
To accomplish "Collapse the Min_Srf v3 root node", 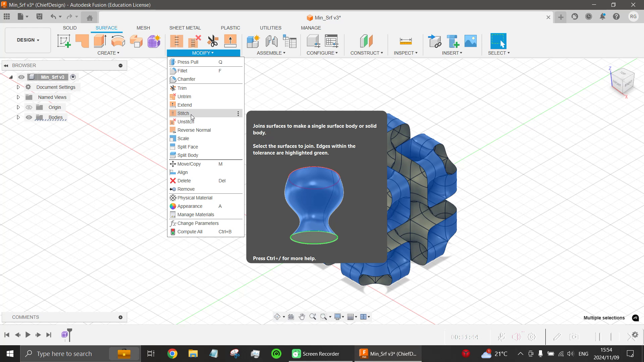I will pos(11,77).
